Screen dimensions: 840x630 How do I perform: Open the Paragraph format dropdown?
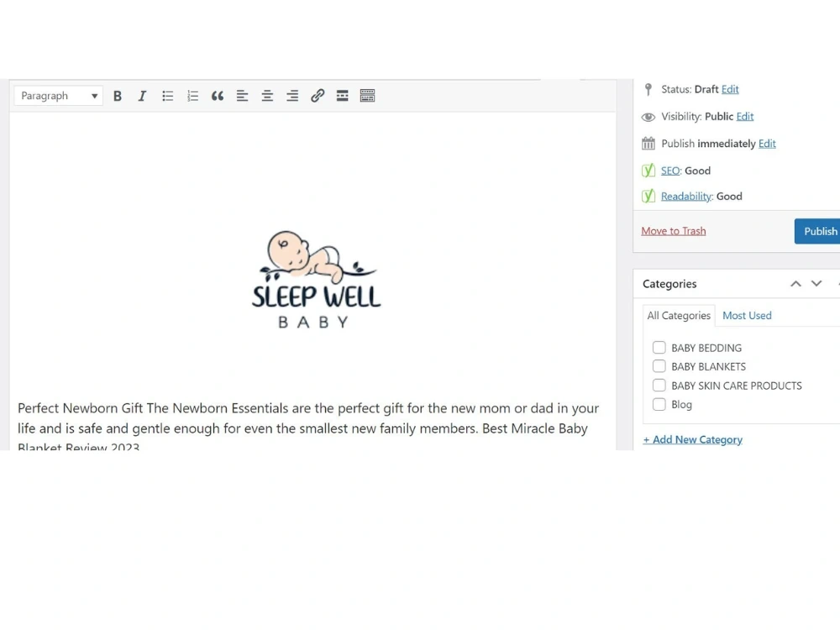pyautogui.click(x=59, y=96)
